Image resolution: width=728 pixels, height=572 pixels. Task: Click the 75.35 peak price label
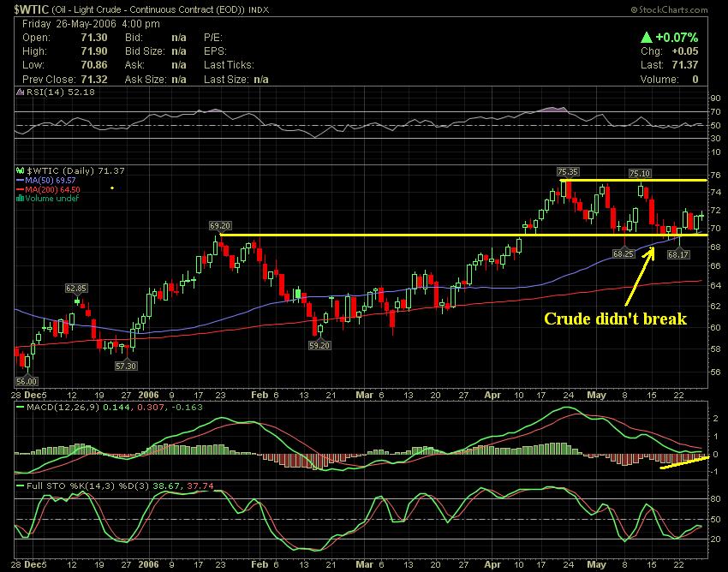[x=568, y=172]
